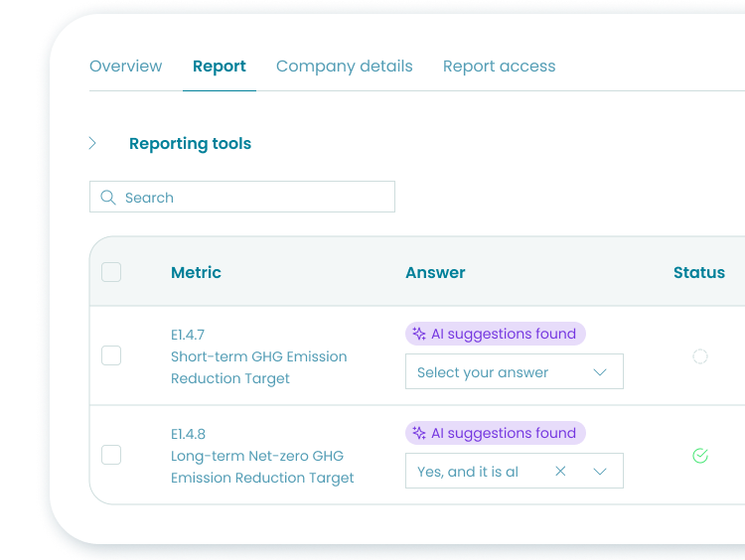Click the Metric column header
The image size is (745, 560).
196,272
